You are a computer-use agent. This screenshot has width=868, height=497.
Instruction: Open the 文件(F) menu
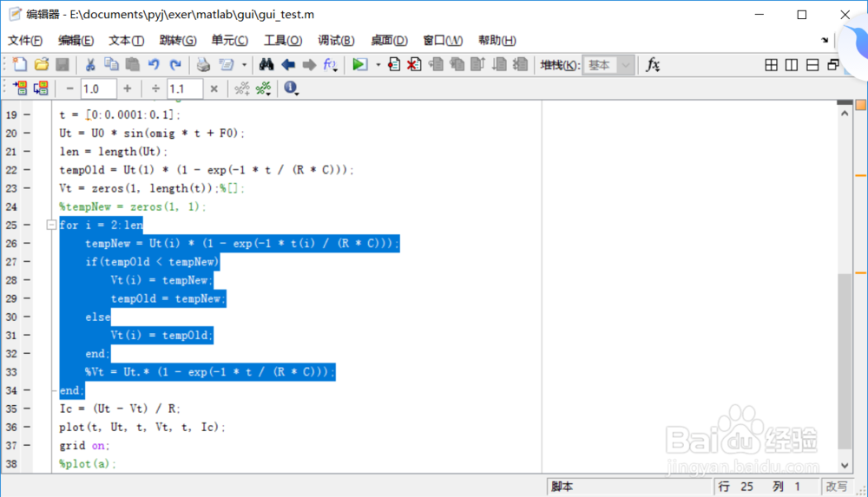25,41
